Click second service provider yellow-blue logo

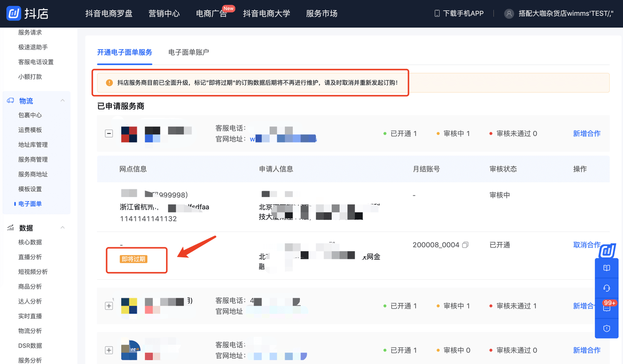coord(129,306)
